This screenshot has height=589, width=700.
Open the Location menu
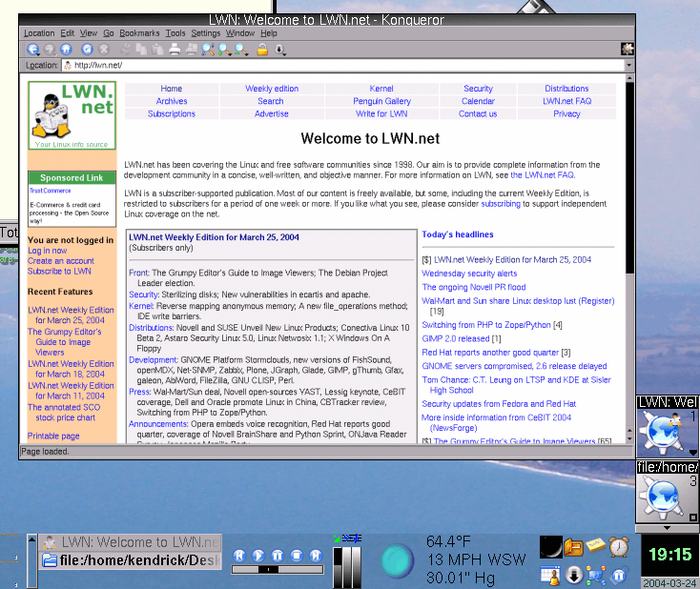tap(39, 33)
